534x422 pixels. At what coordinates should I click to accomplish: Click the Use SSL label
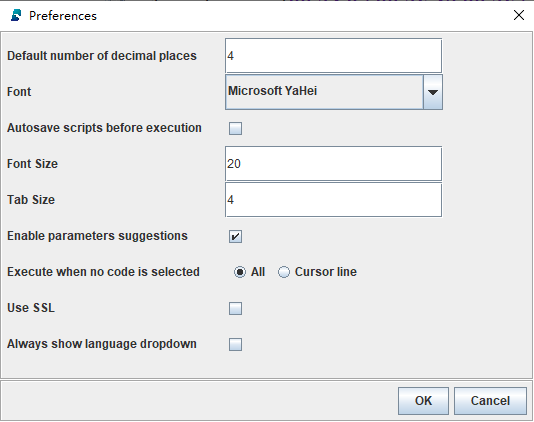point(31,308)
